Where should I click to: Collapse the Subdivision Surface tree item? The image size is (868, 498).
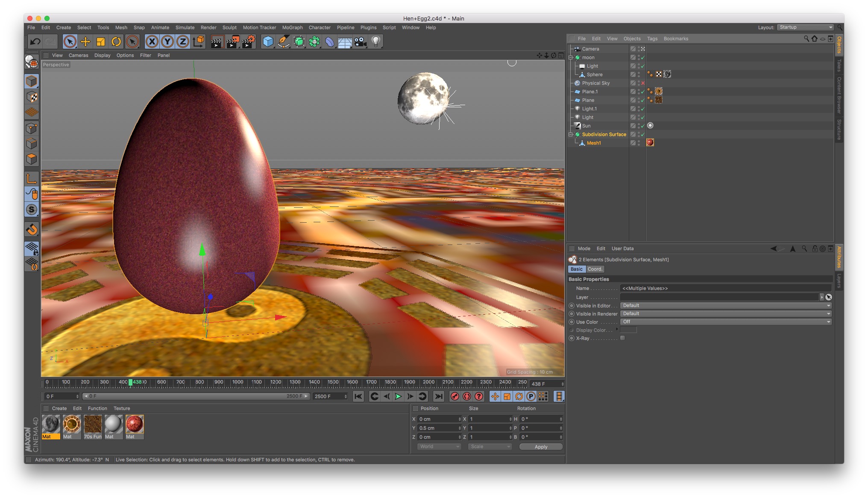[x=570, y=134]
